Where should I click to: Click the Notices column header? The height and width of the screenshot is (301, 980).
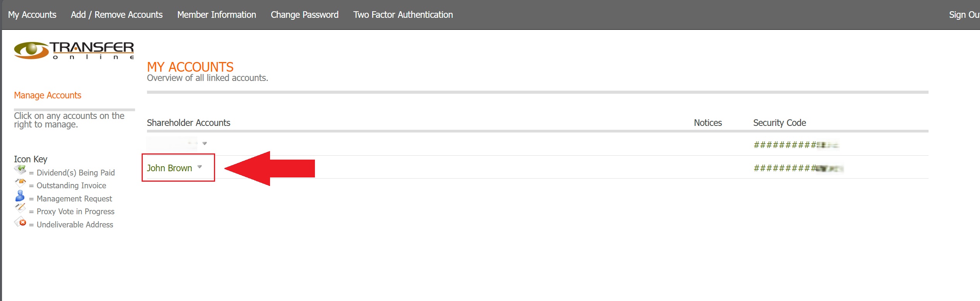click(x=708, y=123)
